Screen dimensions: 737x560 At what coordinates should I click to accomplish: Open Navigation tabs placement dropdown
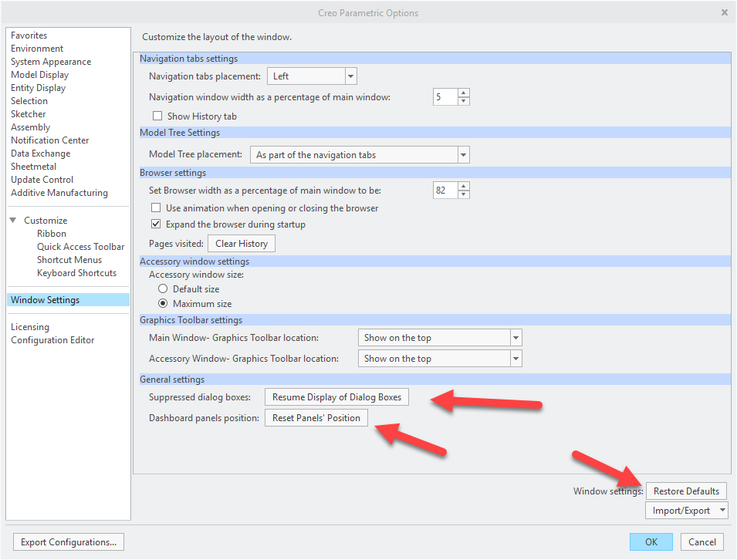[312, 76]
